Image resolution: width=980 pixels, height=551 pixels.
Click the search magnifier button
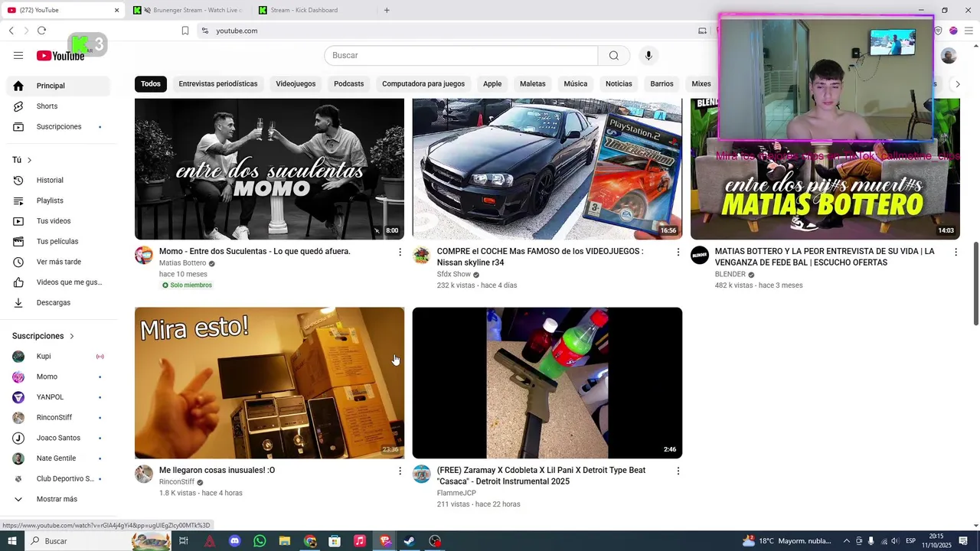coord(614,55)
